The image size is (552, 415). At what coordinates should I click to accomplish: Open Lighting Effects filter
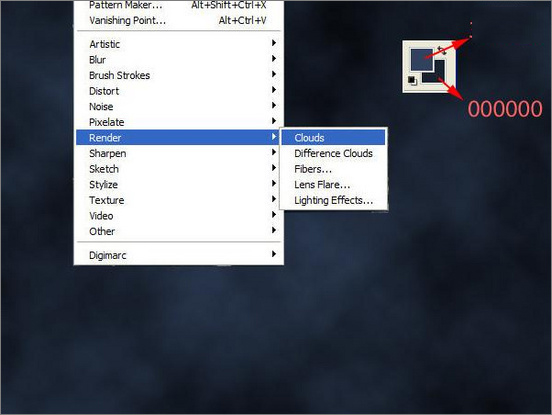(x=333, y=200)
